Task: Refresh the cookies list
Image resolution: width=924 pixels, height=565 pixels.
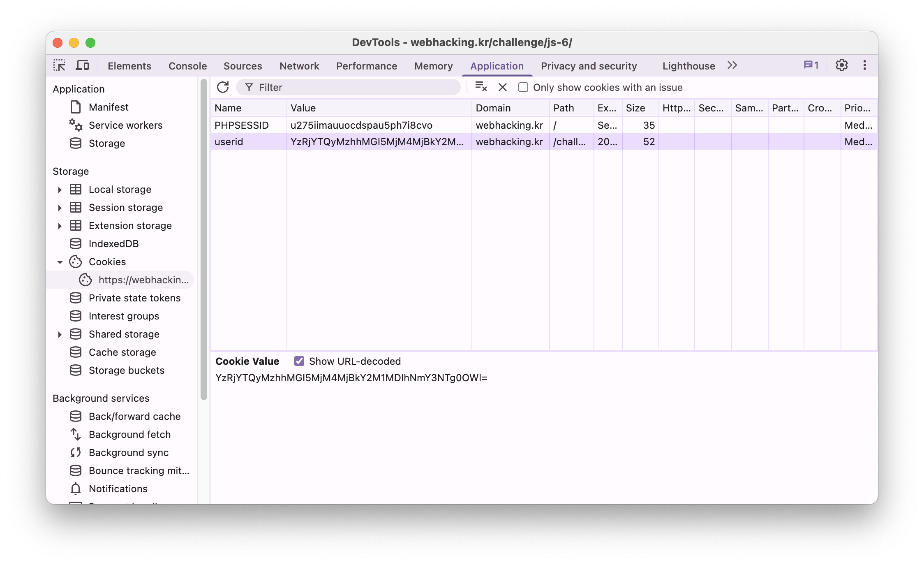Action: 223,87
